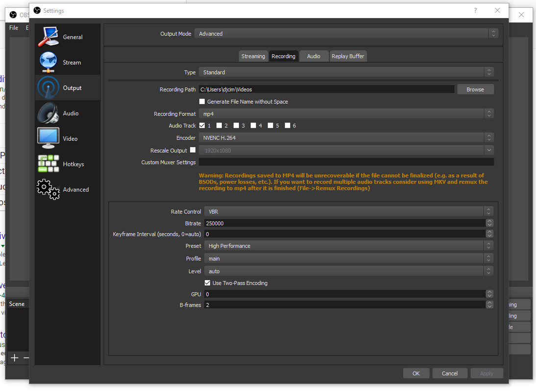This screenshot has height=392, width=536.
Task: Open the Preset dropdown
Action: pos(349,245)
